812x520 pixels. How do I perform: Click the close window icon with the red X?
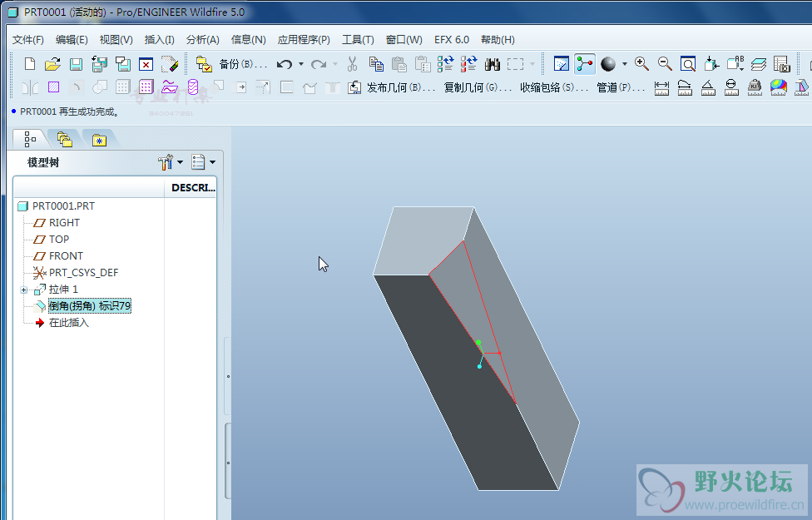(146, 64)
